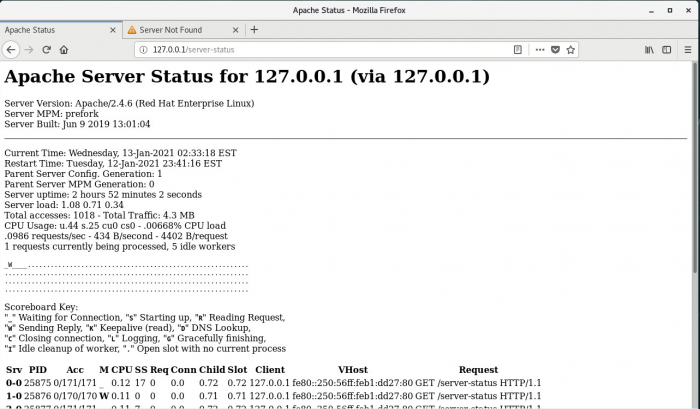Open page actions three-dot menu
Image resolution: width=700 pixels, height=409 pixels.
pyautogui.click(x=540, y=50)
